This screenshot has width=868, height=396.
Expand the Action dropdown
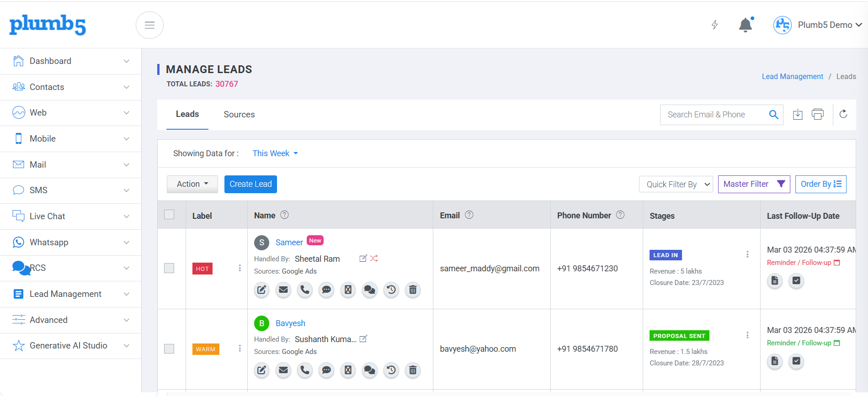[192, 184]
